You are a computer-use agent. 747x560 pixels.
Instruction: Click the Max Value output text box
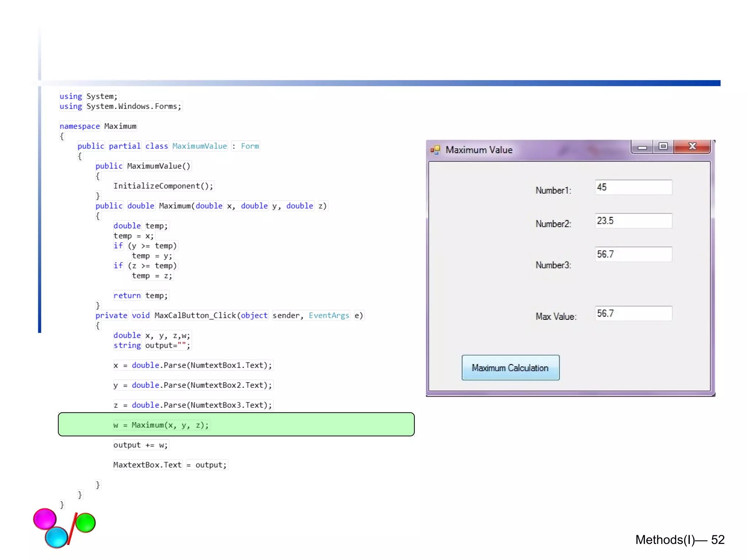pos(633,313)
